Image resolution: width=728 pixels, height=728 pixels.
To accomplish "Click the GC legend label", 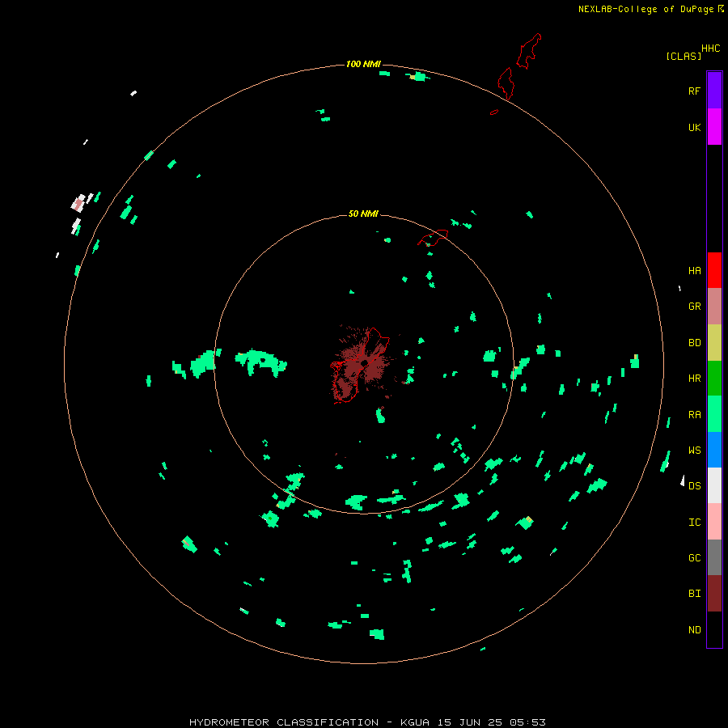I will point(694,558).
